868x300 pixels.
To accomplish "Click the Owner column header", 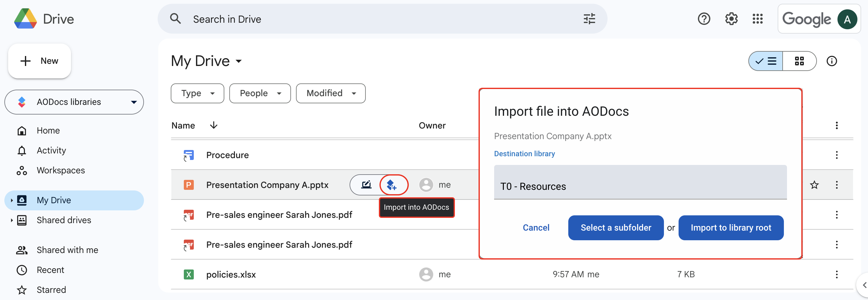I will point(432,126).
